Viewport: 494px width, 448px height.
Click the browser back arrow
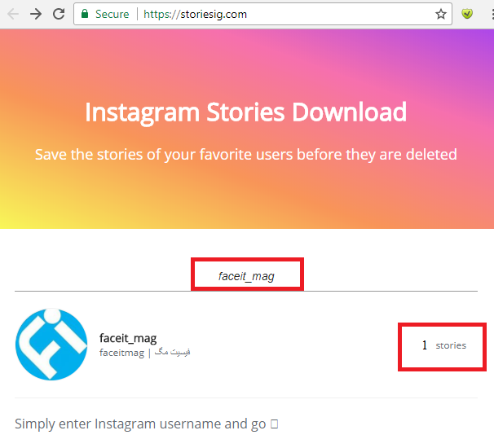(x=13, y=14)
